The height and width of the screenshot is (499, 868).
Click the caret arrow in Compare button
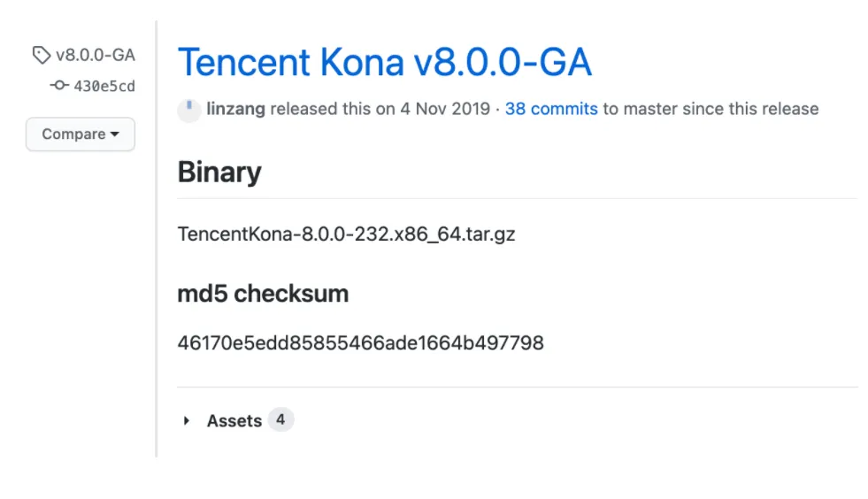[115, 134]
